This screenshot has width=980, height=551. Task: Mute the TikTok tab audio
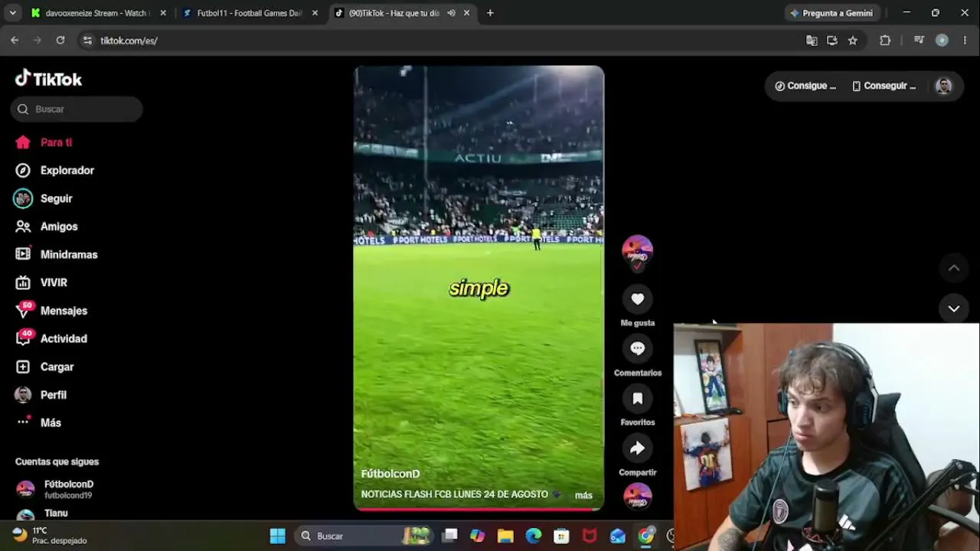[451, 13]
